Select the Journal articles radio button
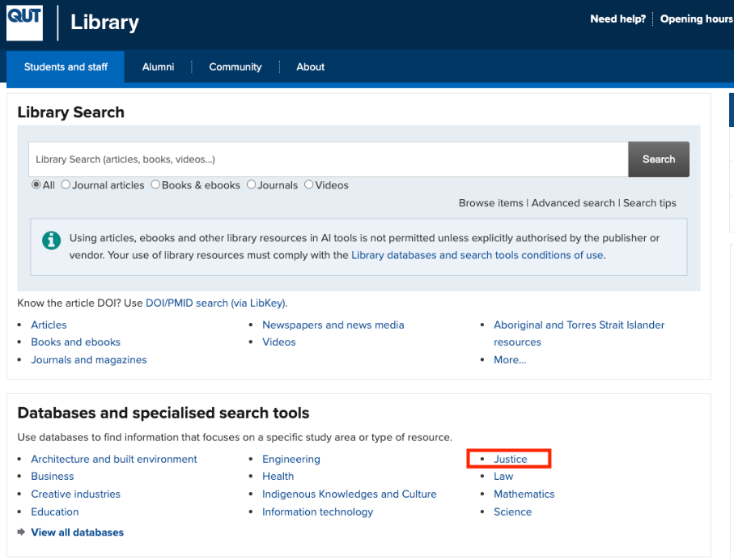Image resolution: width=734 pixels, height=560 pixels. point(66,185)
